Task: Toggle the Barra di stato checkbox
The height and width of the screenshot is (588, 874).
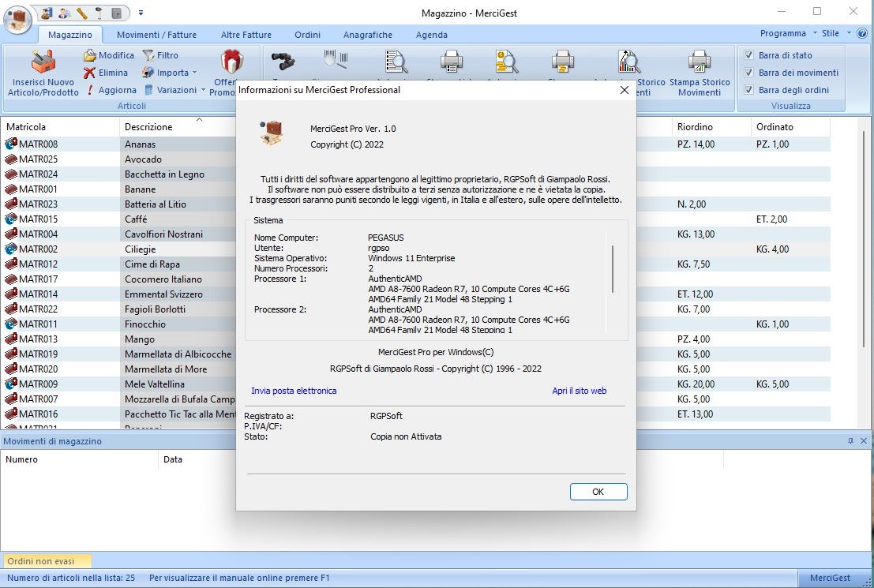Action: point(749,55)
